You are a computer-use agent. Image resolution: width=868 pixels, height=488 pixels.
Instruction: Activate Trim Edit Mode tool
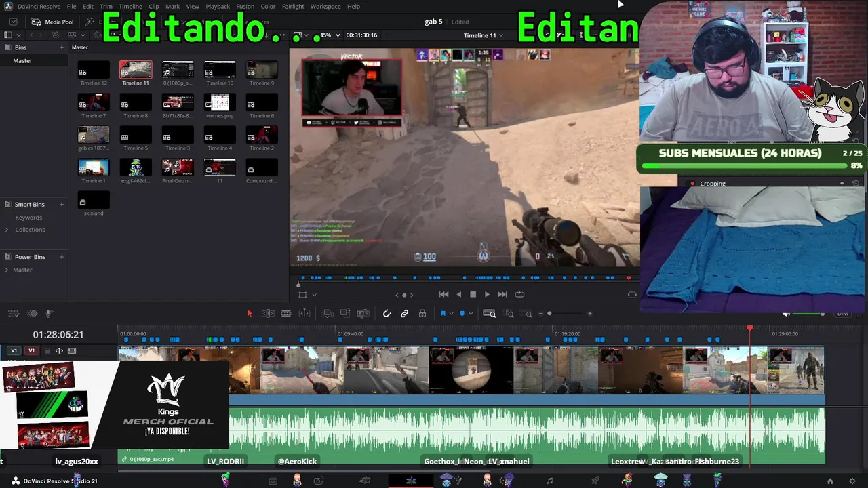268,313
